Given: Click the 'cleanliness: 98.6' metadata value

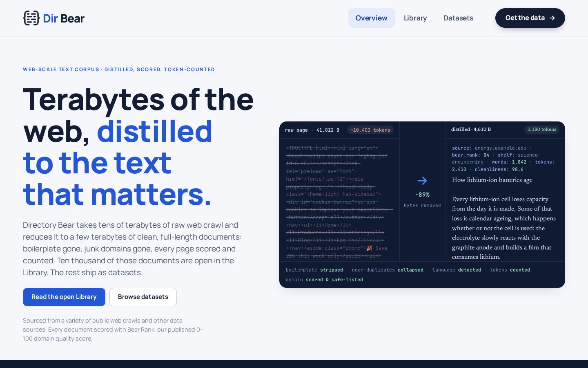Looking at the screenshot, I should (499, 169).
